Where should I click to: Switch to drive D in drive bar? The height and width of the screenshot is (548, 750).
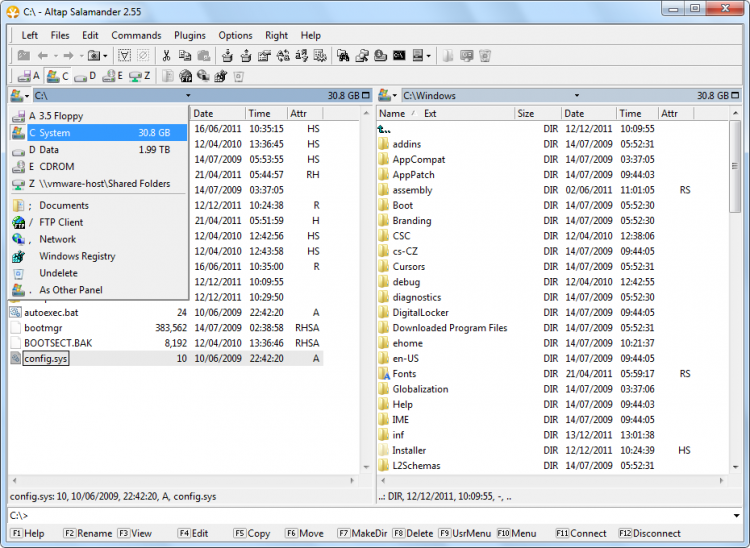(85, 76)
